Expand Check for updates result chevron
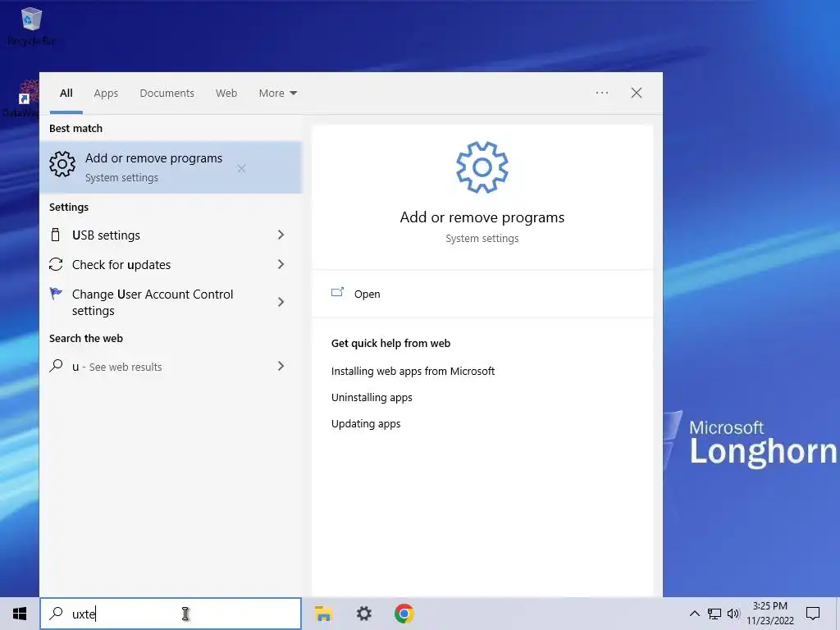Screen dimensions: 840x630 (281, 264)
